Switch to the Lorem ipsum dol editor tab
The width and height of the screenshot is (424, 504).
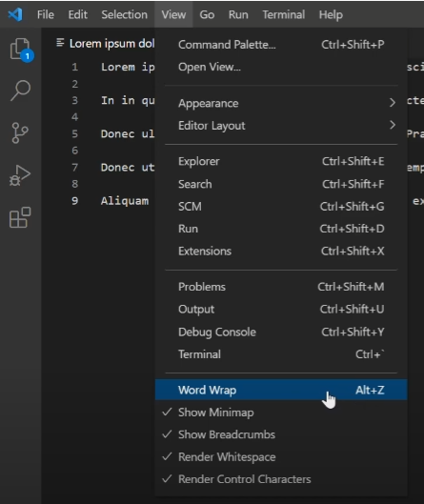pos(105,43)
